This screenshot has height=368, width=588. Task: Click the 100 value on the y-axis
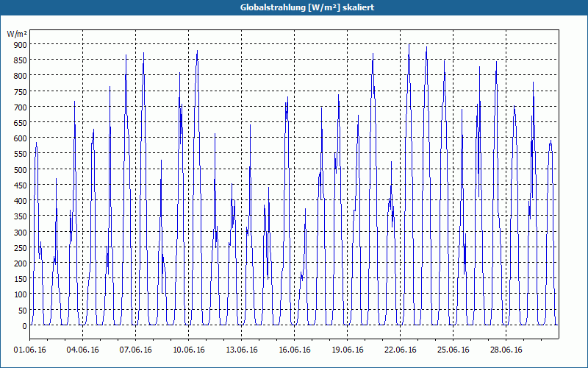pyautogui.click(x=21, y=295)
